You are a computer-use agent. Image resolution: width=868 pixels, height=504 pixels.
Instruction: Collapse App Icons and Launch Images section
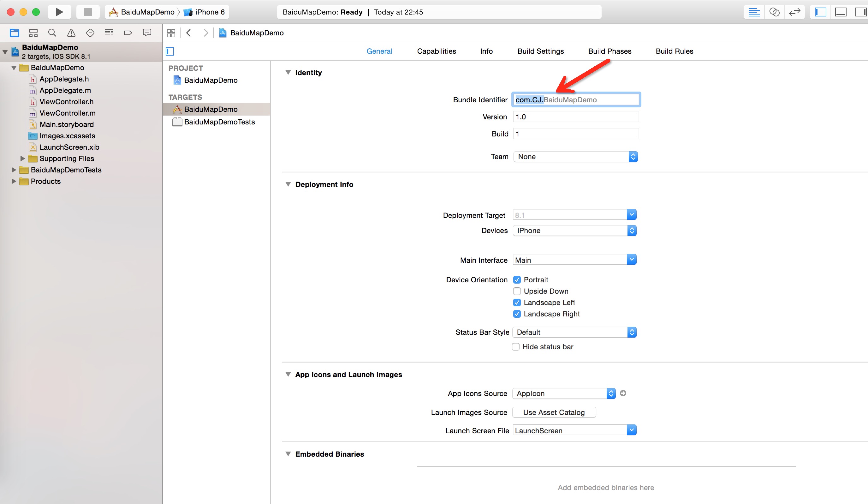(x=288, y=375)
